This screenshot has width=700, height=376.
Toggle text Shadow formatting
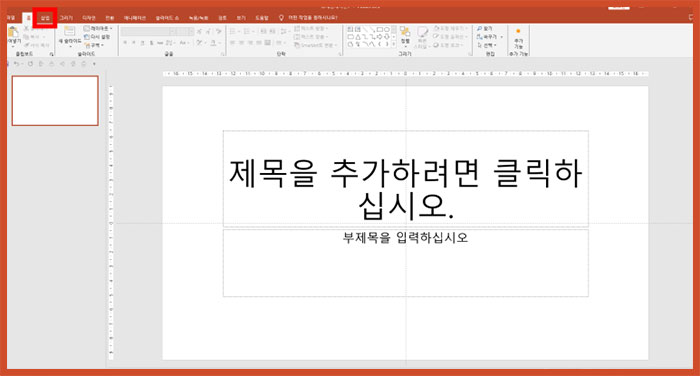click(151, 43)
